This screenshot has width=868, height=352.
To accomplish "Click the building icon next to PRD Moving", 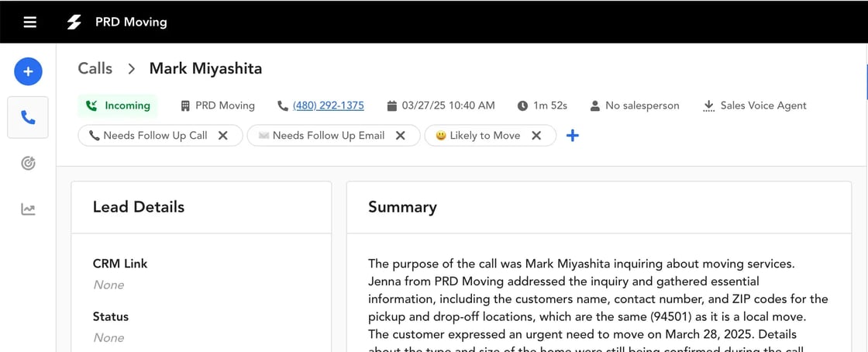I will pyautogui.click(x=185, y=105).
